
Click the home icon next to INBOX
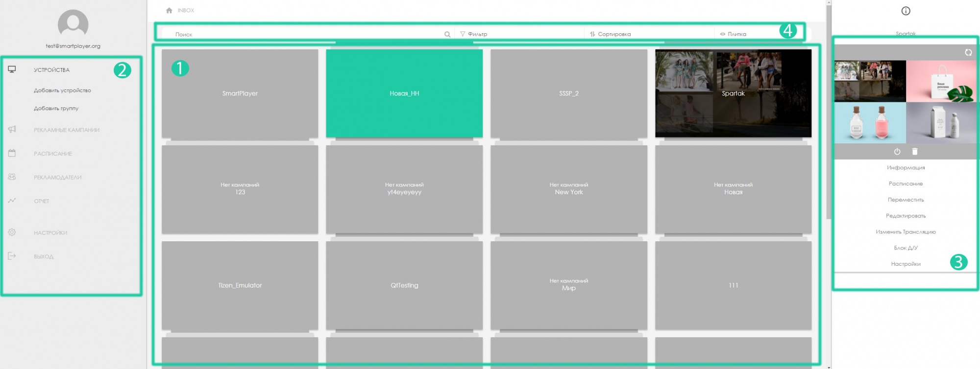pos(169,10)
